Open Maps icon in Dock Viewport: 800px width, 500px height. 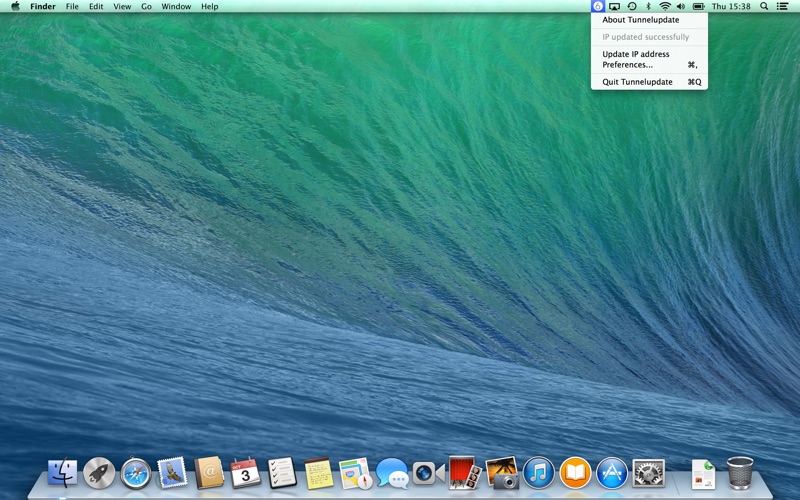pyautogui.click(x=356, y=473)
